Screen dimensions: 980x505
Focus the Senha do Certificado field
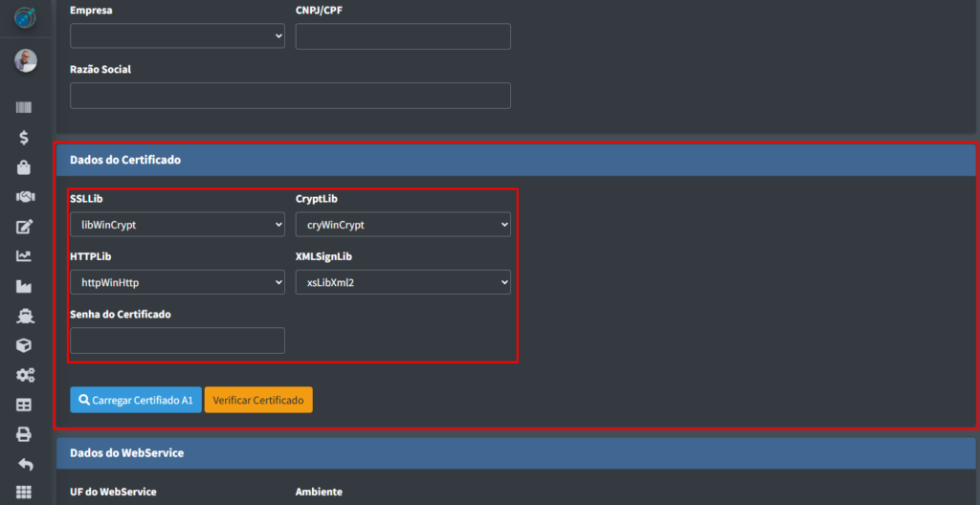click(x=177, y=340)
